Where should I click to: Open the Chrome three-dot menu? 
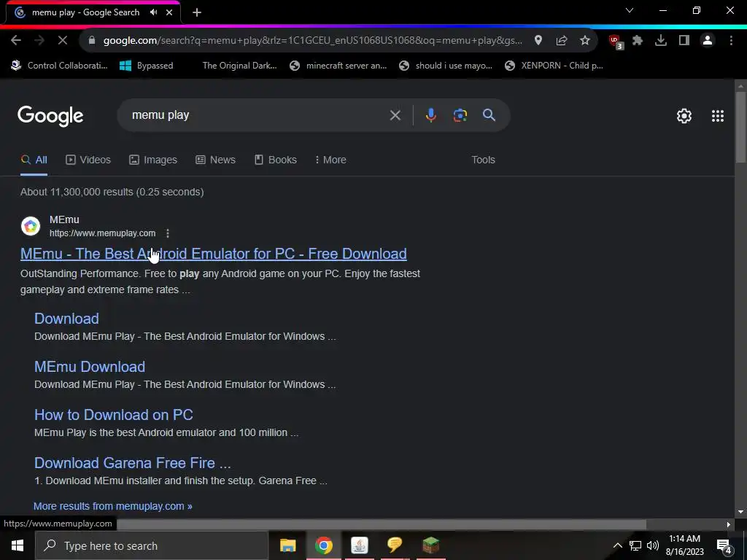[x=731, y=41]
